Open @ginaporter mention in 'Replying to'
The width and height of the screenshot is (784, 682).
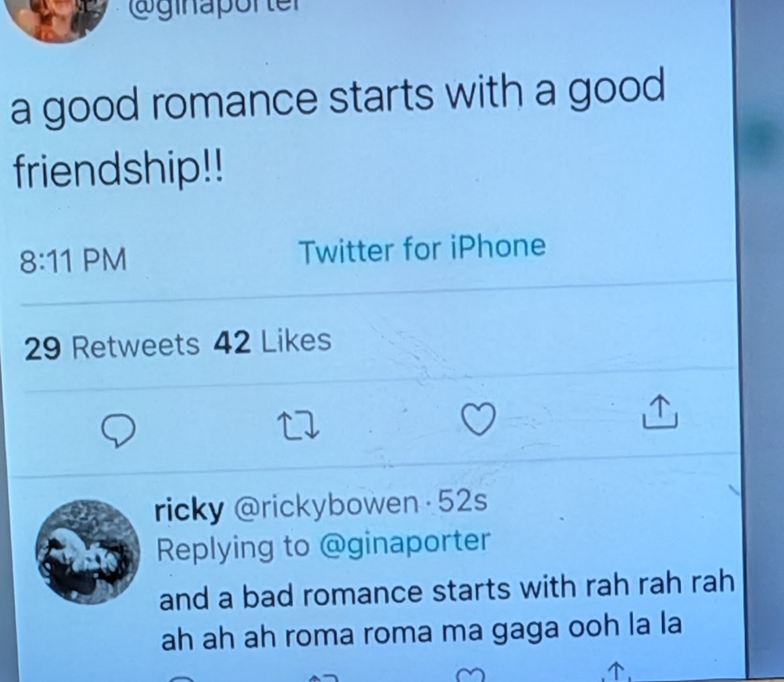point(404,543)
